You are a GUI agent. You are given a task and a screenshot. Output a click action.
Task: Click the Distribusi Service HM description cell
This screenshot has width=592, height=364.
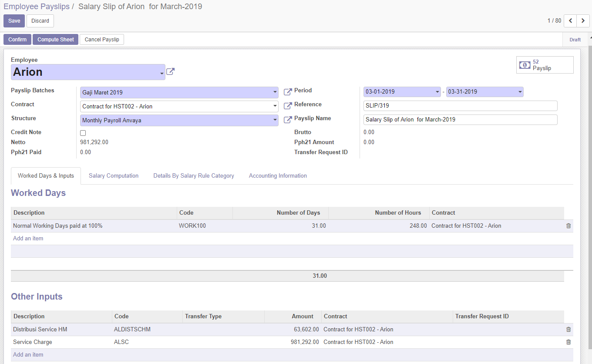click(61, 330)
